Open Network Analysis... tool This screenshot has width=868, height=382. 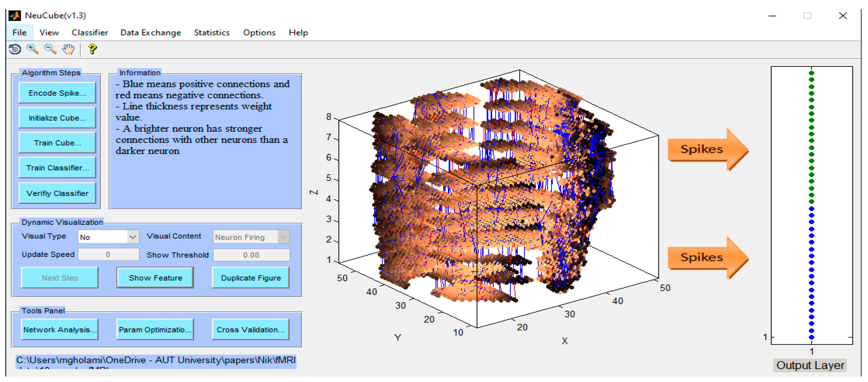[x=60, y=330]
